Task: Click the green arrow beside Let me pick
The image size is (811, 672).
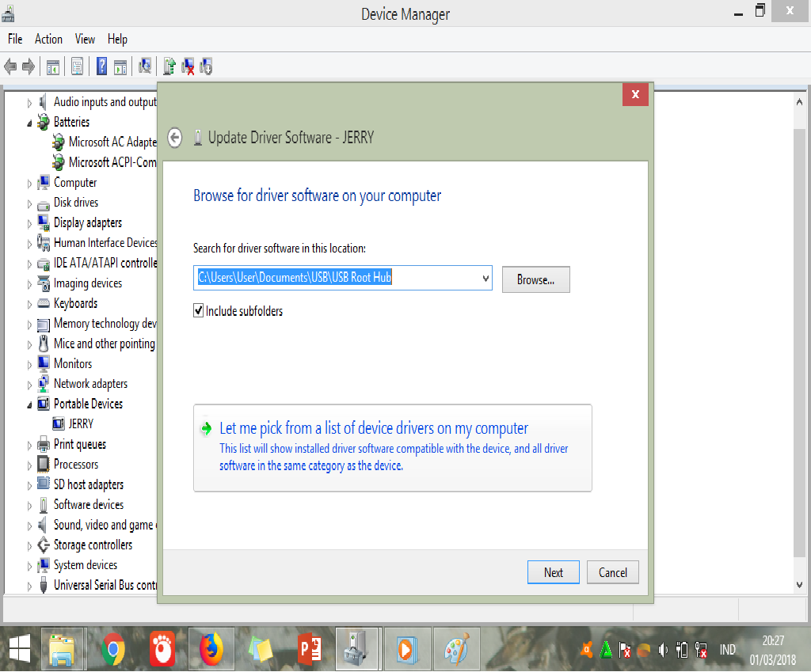Action: (206, 428)
